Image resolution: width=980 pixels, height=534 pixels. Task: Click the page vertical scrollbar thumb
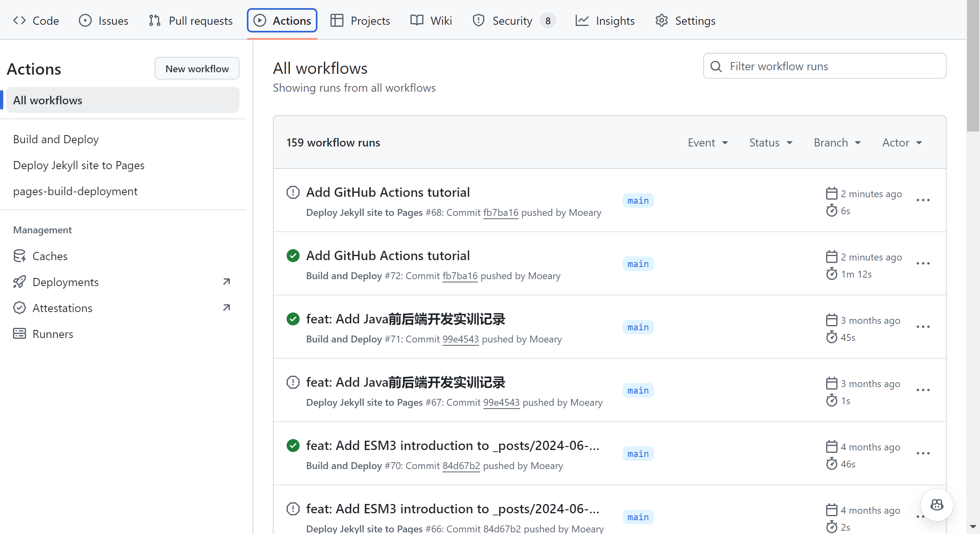tap(973, 65)
